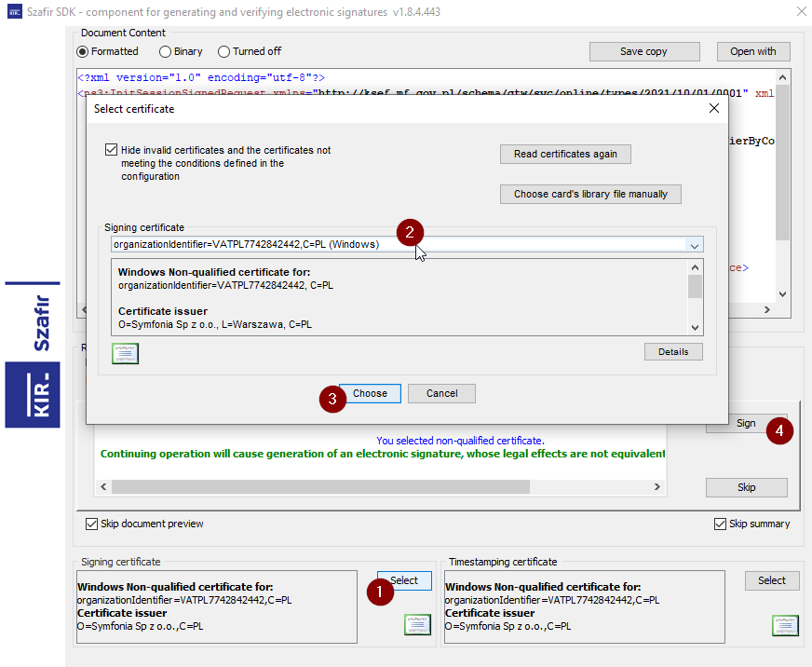Click the Details button
The width and height of the screenshot is (812, 667).
(673, 352)
